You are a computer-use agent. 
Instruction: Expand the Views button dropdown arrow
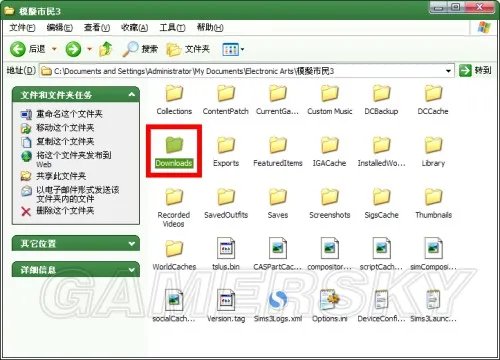point(242,50)
